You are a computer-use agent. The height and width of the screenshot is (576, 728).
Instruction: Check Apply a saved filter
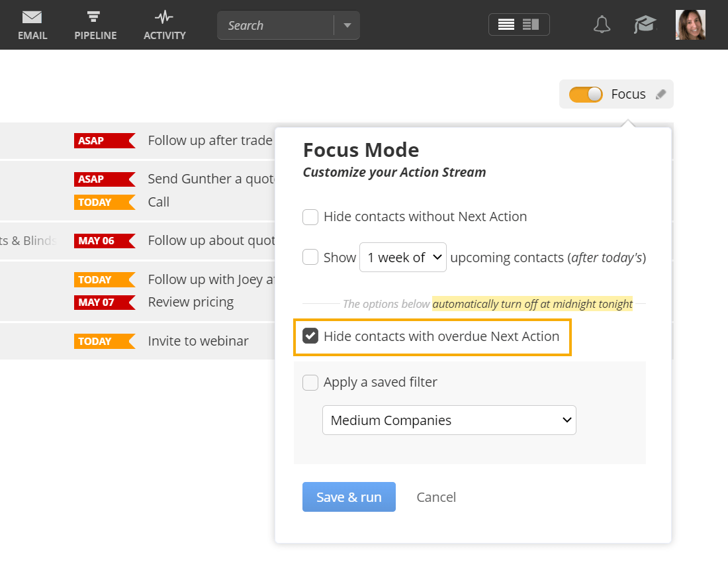[310, 382]
